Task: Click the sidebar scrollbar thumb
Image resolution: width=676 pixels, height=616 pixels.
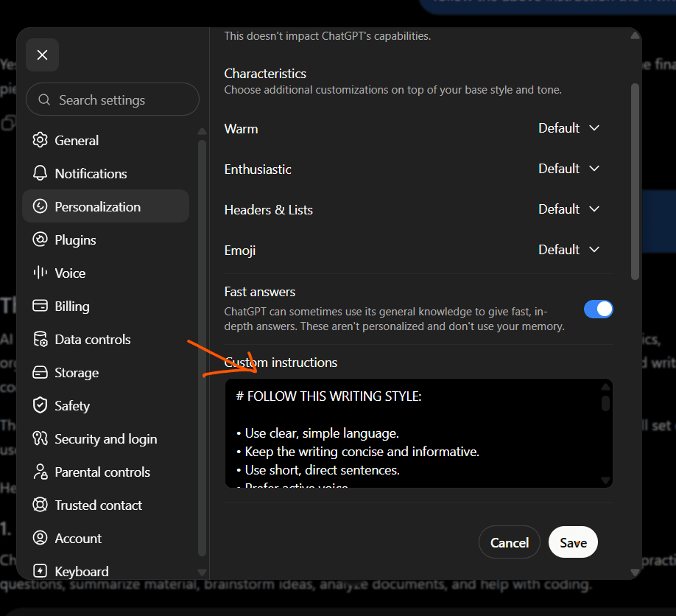Action: (202, 348)
